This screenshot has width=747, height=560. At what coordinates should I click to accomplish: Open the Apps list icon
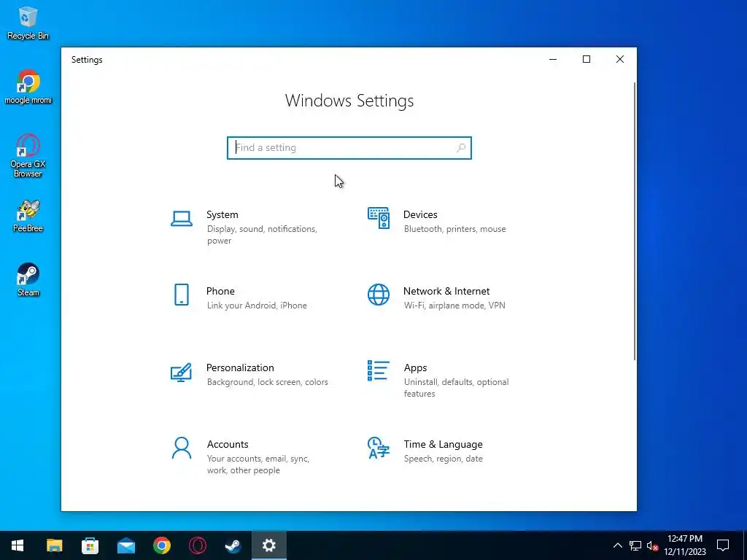pyautogui.click(x=379, y=370)
